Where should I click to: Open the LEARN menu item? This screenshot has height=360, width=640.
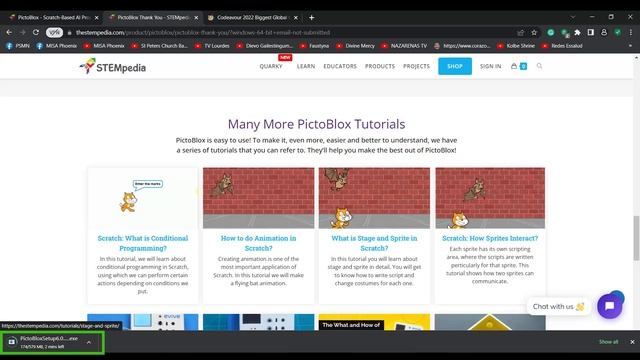click(306, 66)
